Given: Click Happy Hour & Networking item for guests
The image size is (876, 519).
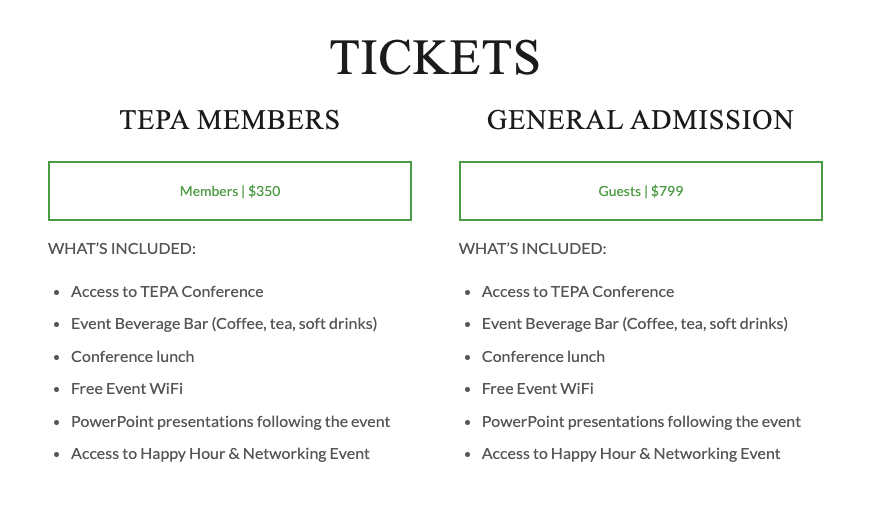Looking at the screenshot, I should (631, 454).
